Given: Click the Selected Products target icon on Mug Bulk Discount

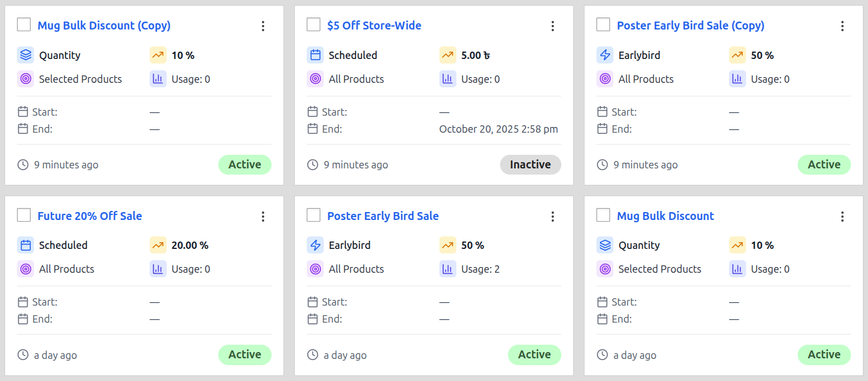Looking at the screenshot, I should click(x=604, y=269).
